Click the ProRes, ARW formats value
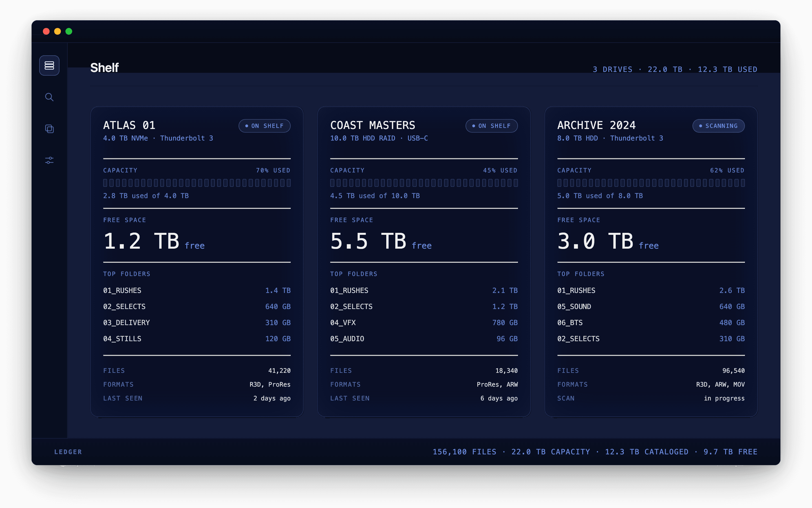The image size is (812, 508). point(497,384)
